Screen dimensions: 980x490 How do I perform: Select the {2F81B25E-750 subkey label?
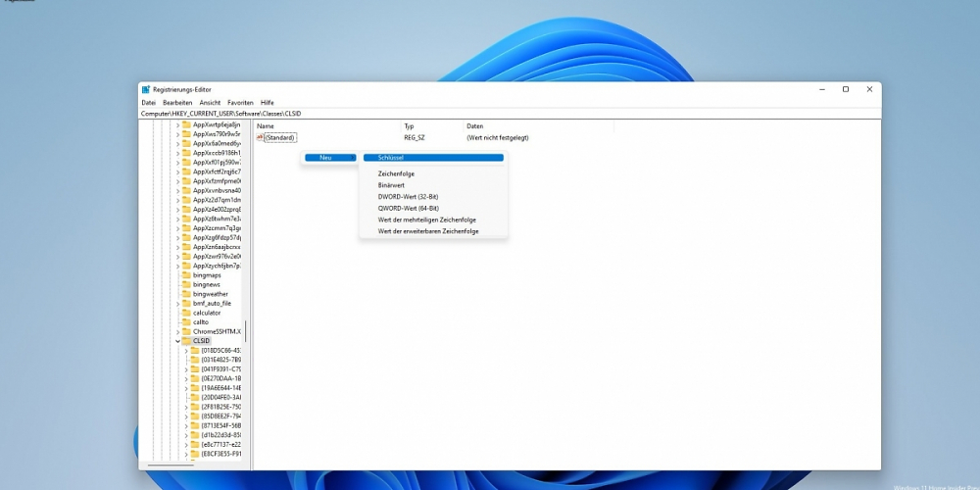pos(221,407)
